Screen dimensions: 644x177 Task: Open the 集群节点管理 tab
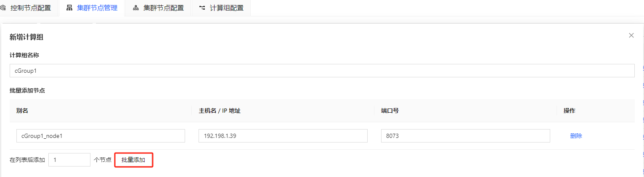coord(97,8)
